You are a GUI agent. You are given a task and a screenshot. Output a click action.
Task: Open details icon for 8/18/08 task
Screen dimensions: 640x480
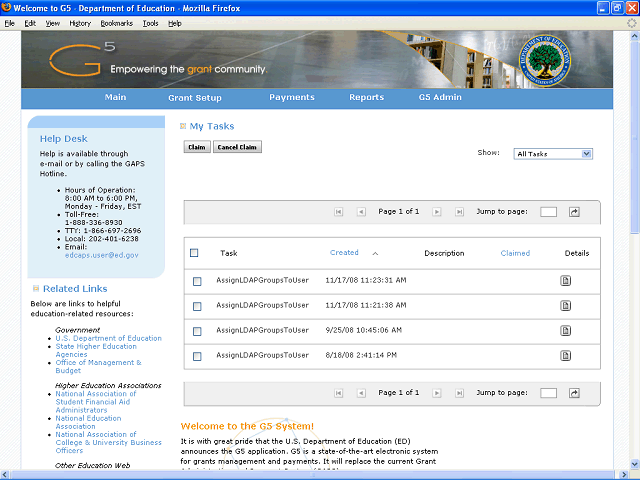(565, 355)
